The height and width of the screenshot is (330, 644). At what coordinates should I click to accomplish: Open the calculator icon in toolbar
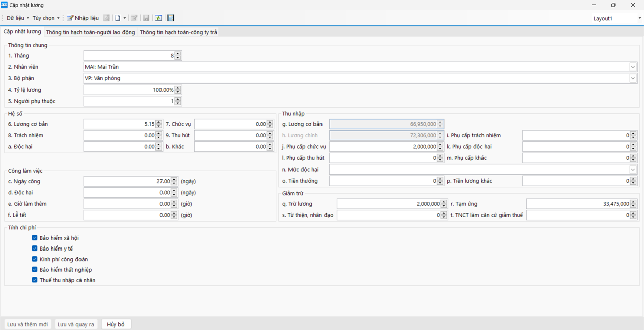pos(171,18)
